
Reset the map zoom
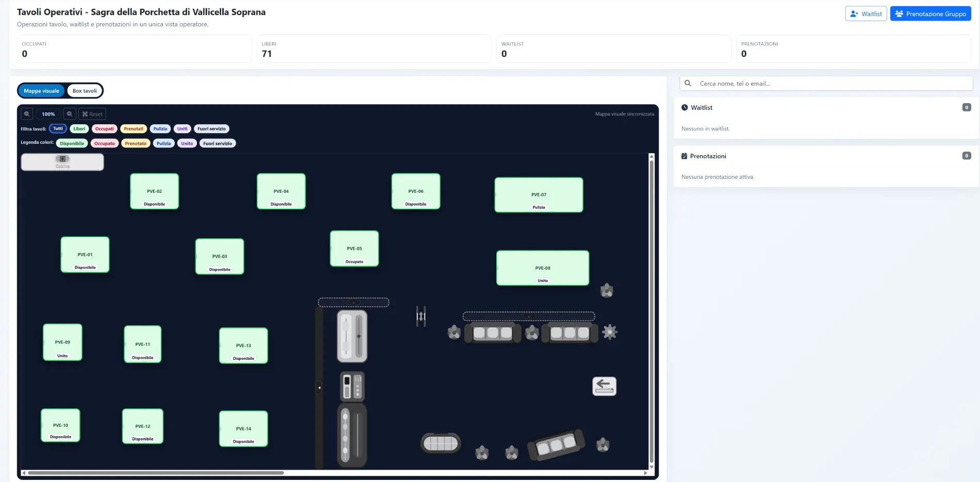click(x=92, y=114)
